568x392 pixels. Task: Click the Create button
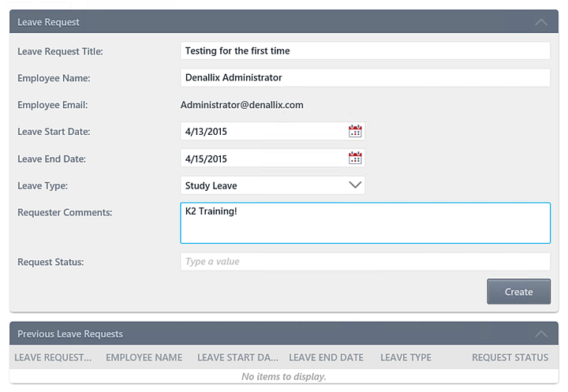tap(518, 292)
